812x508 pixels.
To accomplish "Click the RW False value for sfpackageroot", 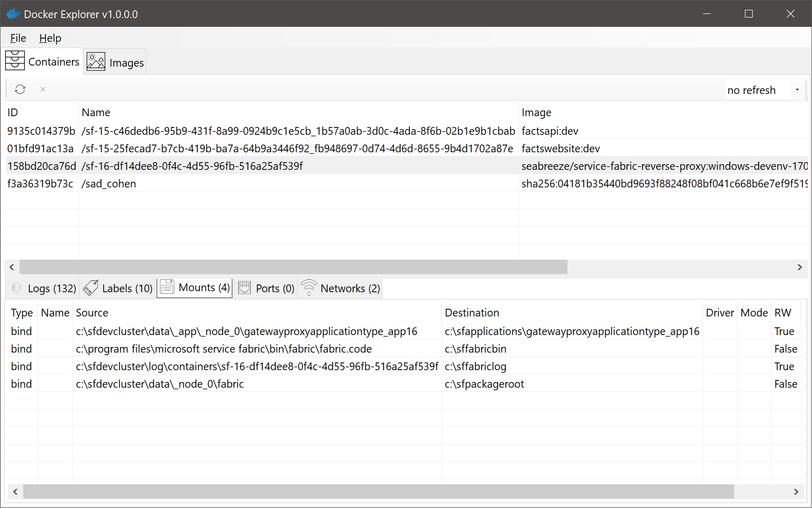I will (x=786, y=384).
